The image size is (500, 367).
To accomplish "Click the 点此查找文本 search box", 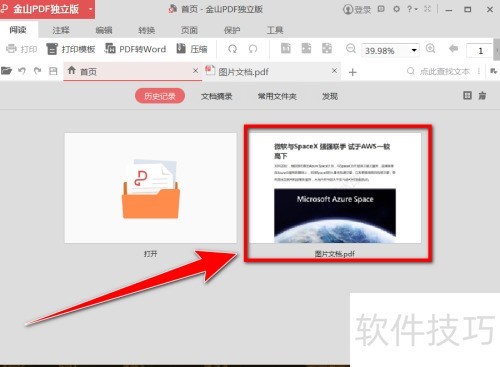I will pyautogui.click(x=438, y=71).
